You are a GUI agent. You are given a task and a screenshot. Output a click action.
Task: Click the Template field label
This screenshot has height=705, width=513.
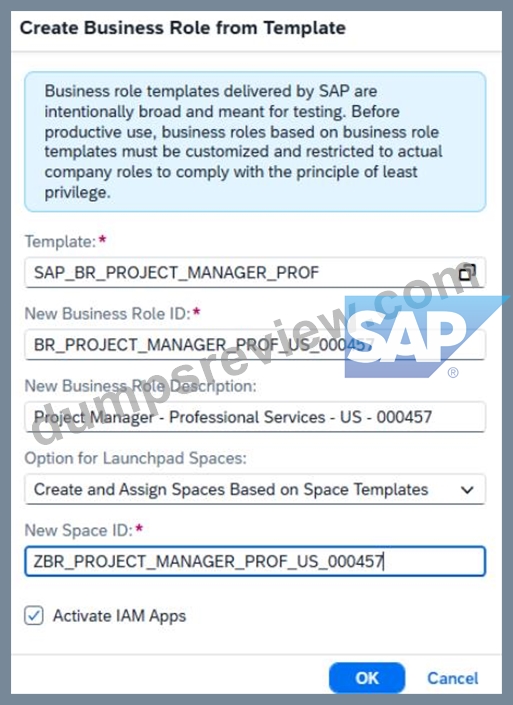[60, 241]
